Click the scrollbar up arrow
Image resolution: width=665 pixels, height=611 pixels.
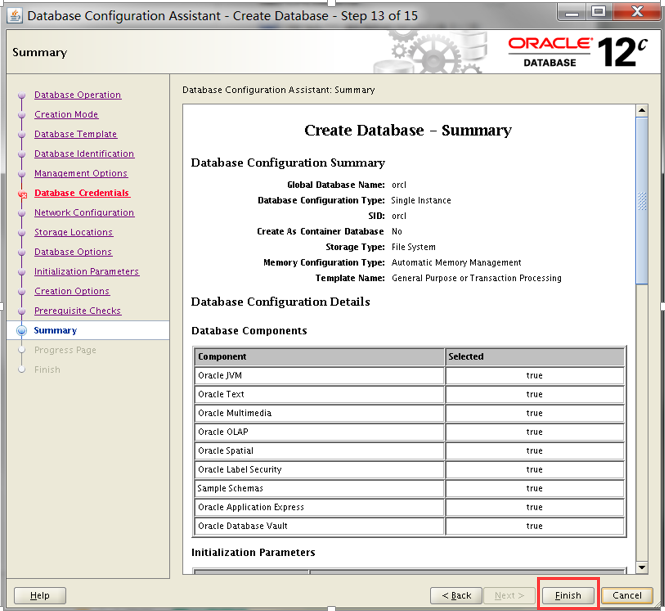[642, 111]
